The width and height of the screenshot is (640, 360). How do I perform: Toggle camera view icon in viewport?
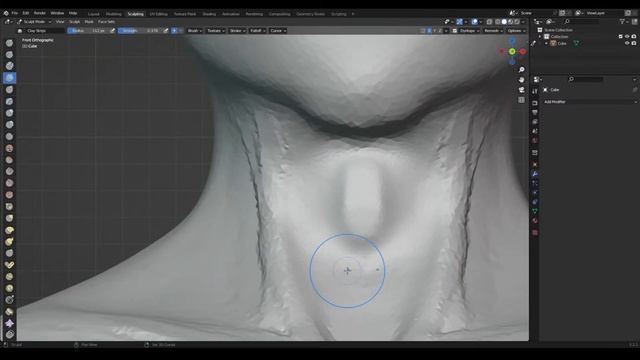tap(521, 90)
